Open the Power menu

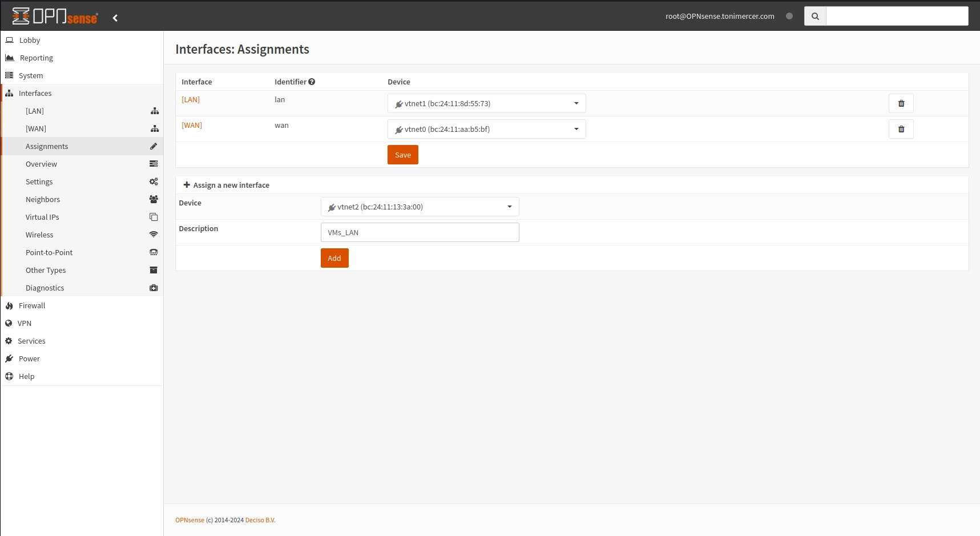click(82, 358)
